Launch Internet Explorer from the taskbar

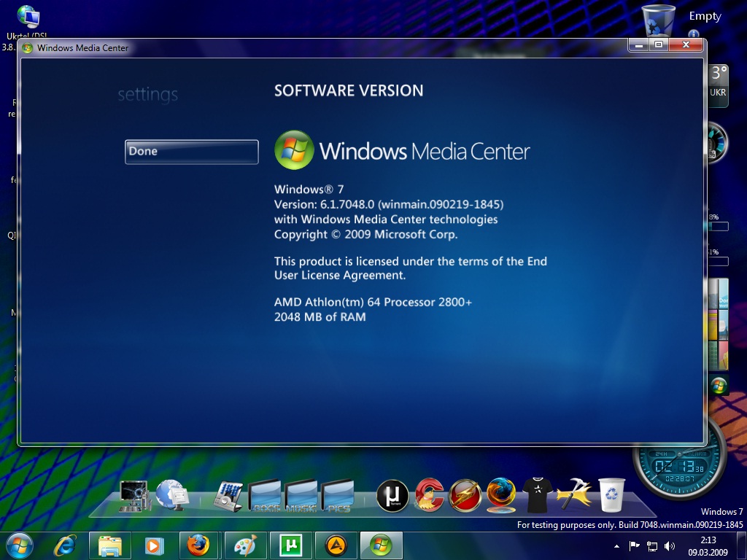[65, 545]
